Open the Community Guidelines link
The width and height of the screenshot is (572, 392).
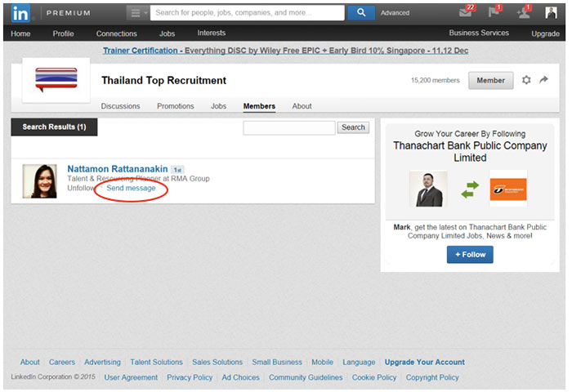(306, 377)
